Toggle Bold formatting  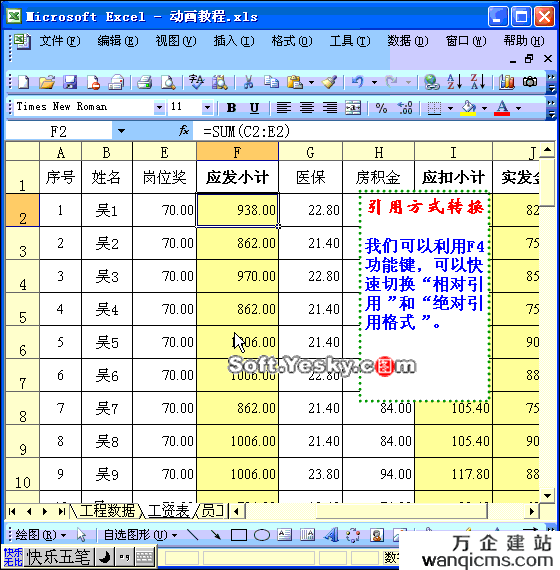tap(231, 108)
